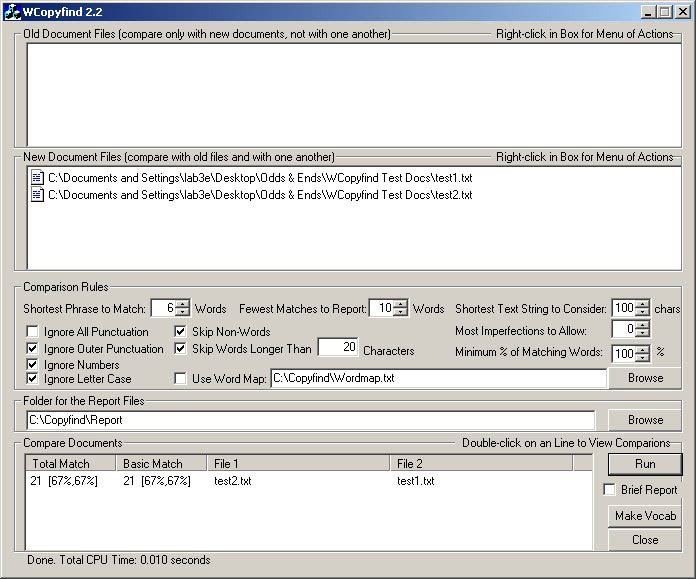Browse for the Word Map file

(645, 378)
